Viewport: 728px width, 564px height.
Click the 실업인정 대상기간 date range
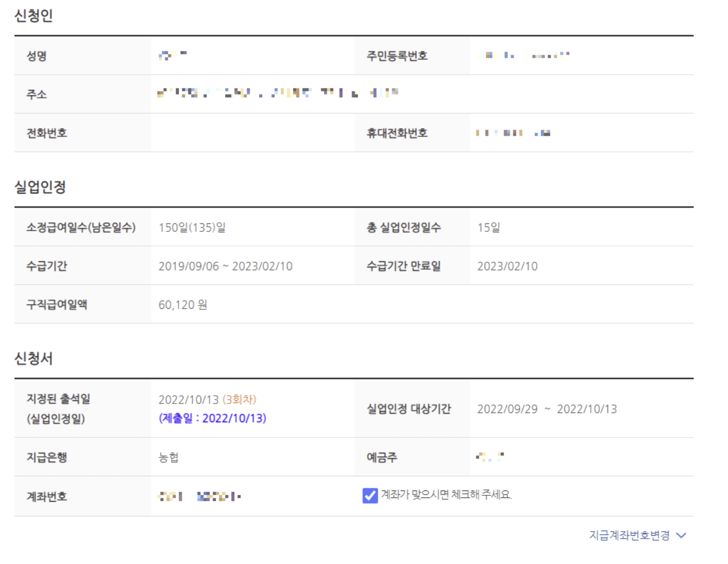tap(548, 409)
